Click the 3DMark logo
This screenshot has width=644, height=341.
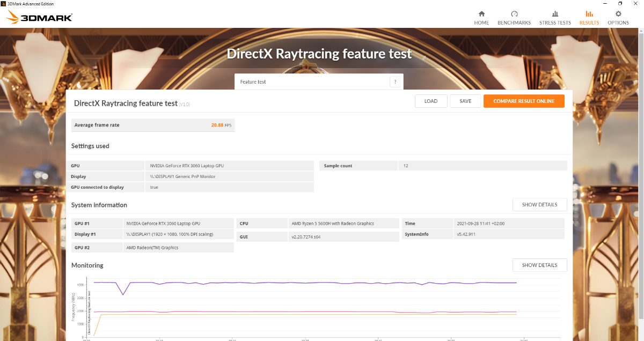tap(40, 18)
